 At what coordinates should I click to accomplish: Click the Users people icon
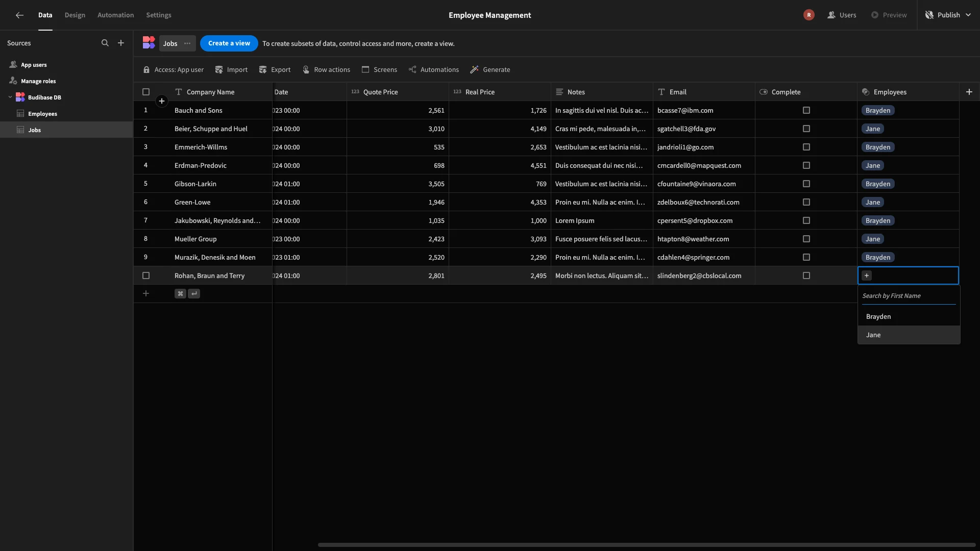(x=831, y=15)
